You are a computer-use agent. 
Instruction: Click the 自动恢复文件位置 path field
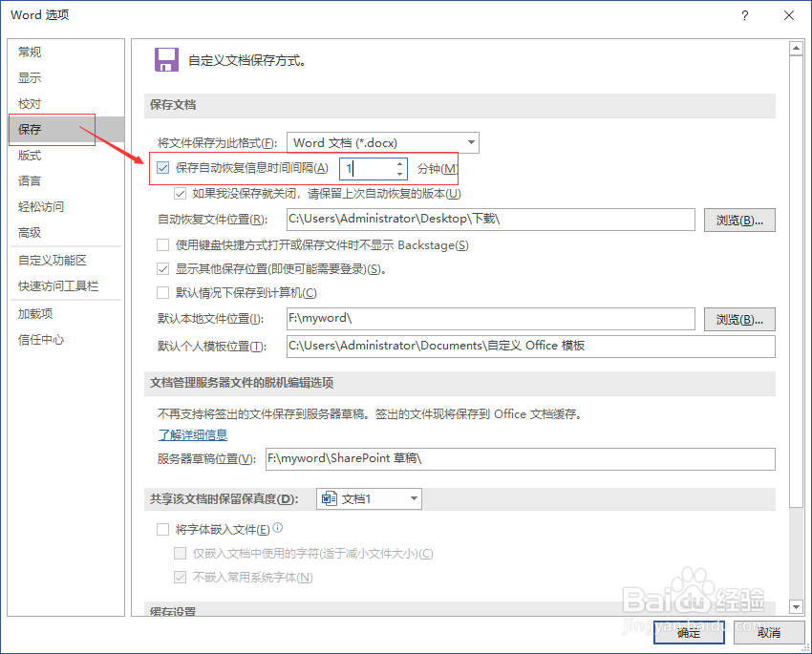click(491, 220)
